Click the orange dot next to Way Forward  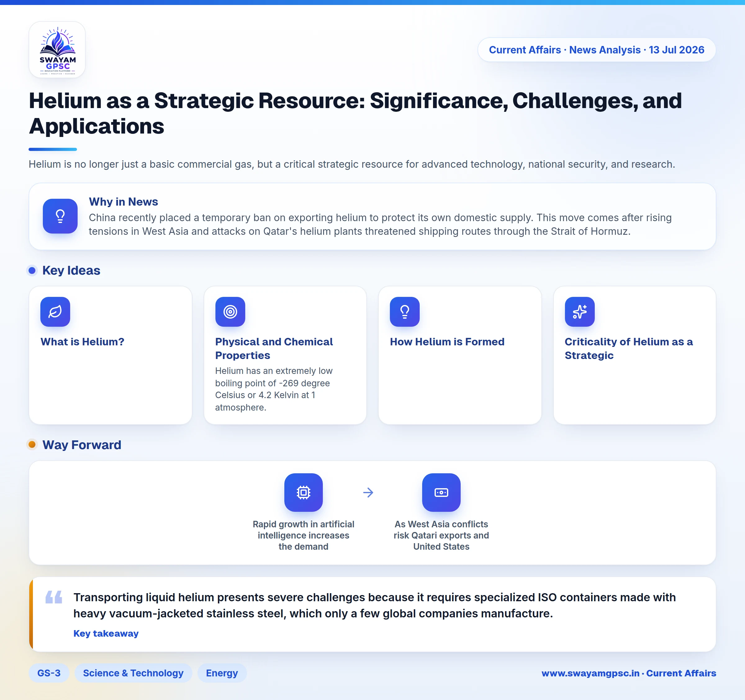pyautogui.click(x=32, y=444)
